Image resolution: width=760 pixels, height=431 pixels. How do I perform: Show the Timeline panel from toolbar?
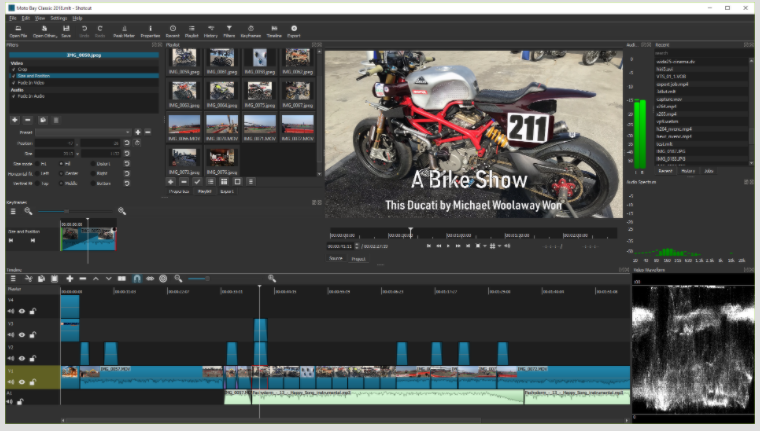click(274, 32)
